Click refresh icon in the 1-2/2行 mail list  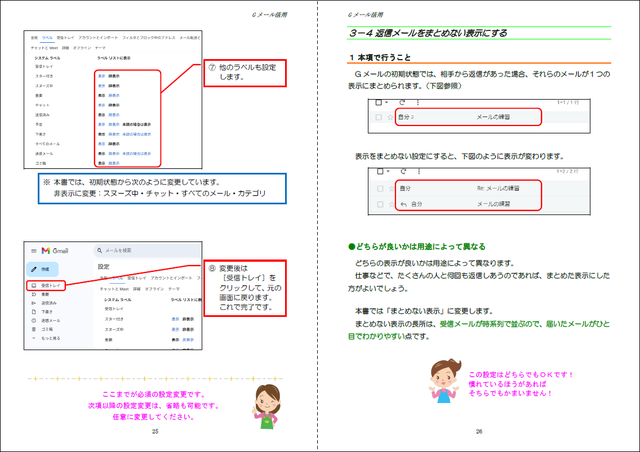403,171
